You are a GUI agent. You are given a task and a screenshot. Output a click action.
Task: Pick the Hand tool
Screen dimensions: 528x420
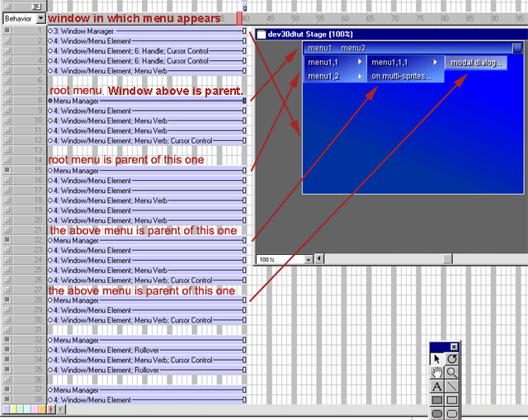pyautogui.click(x=437, y=373)
